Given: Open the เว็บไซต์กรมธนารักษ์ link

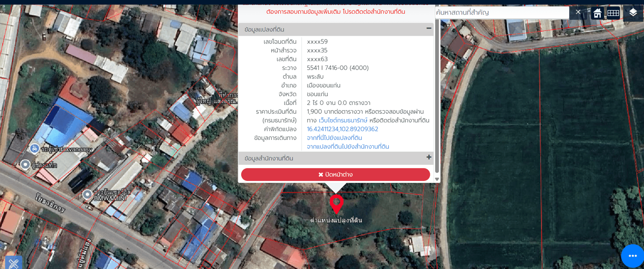Looking at the screenshot, I should (343, 120).
